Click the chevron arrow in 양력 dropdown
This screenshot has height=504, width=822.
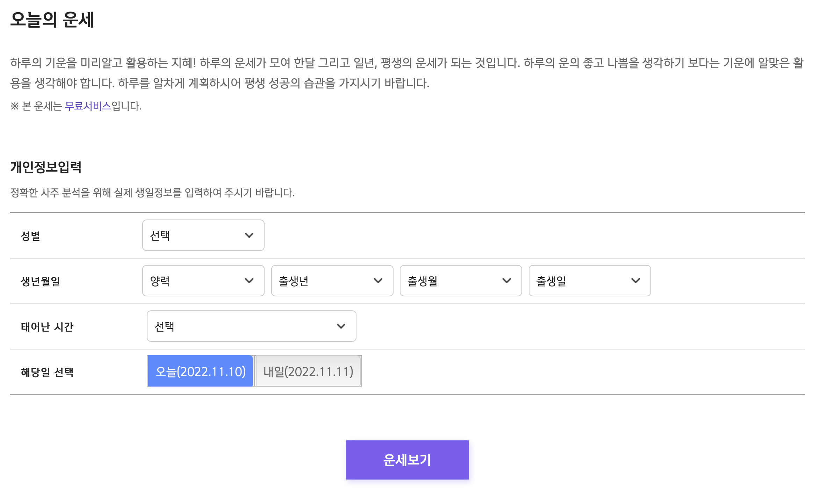(x=249, y=281)
